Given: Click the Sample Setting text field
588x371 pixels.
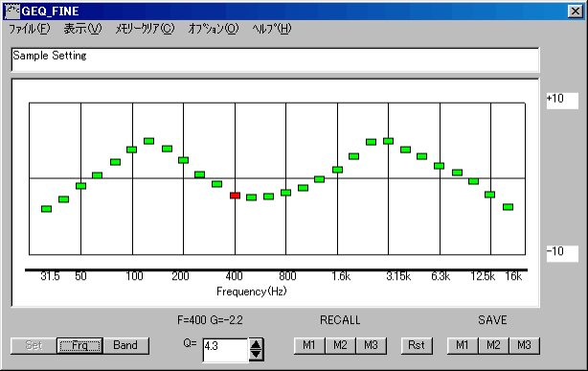Looking at the screenshot, I should coord(275,59).
